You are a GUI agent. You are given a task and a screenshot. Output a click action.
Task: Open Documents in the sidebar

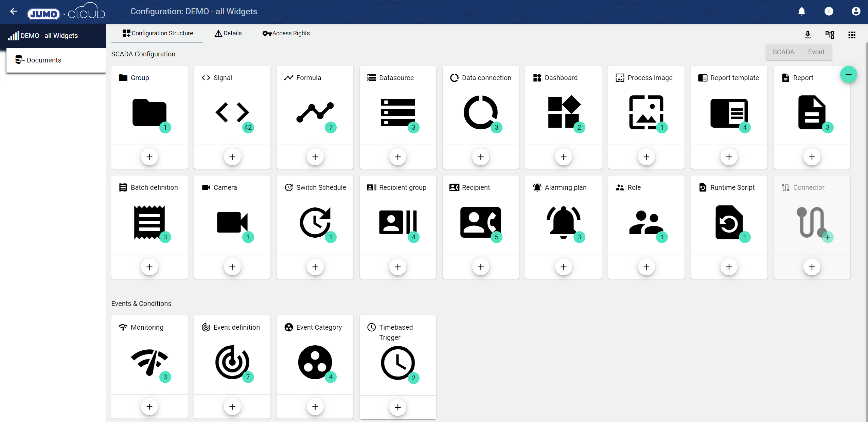click(44, 60)
